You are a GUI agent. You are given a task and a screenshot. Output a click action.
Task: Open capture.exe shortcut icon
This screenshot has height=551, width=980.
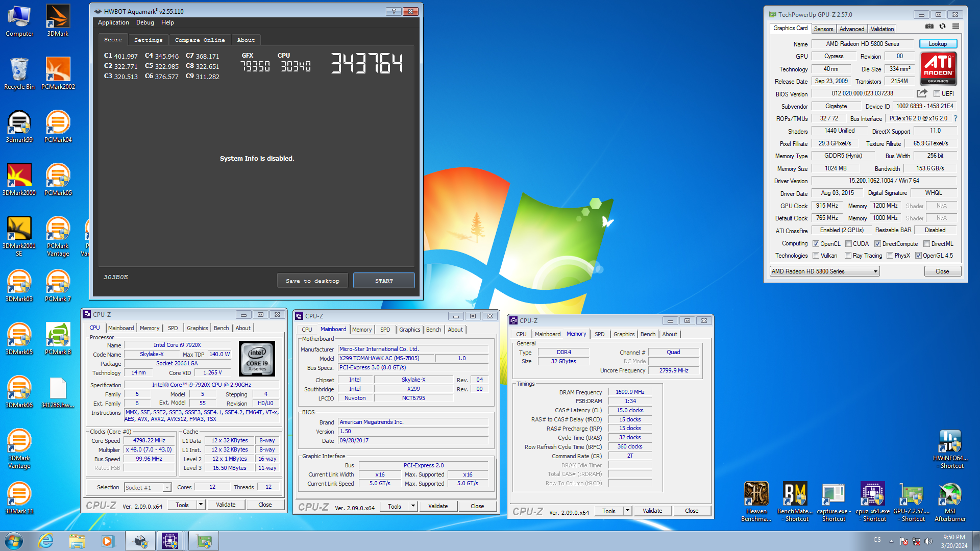coord(834,502)
